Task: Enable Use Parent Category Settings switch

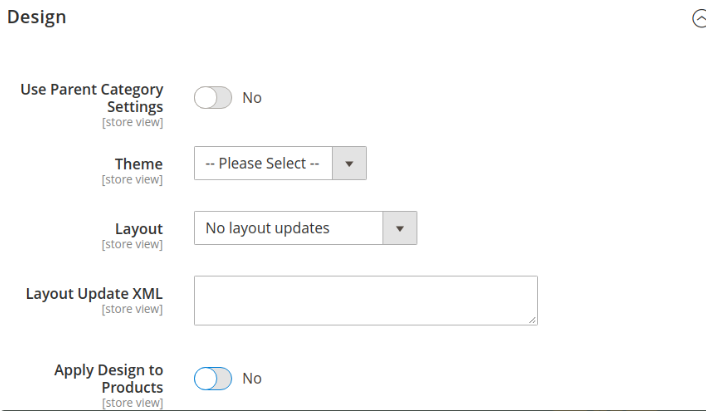Action: [213, 98]
